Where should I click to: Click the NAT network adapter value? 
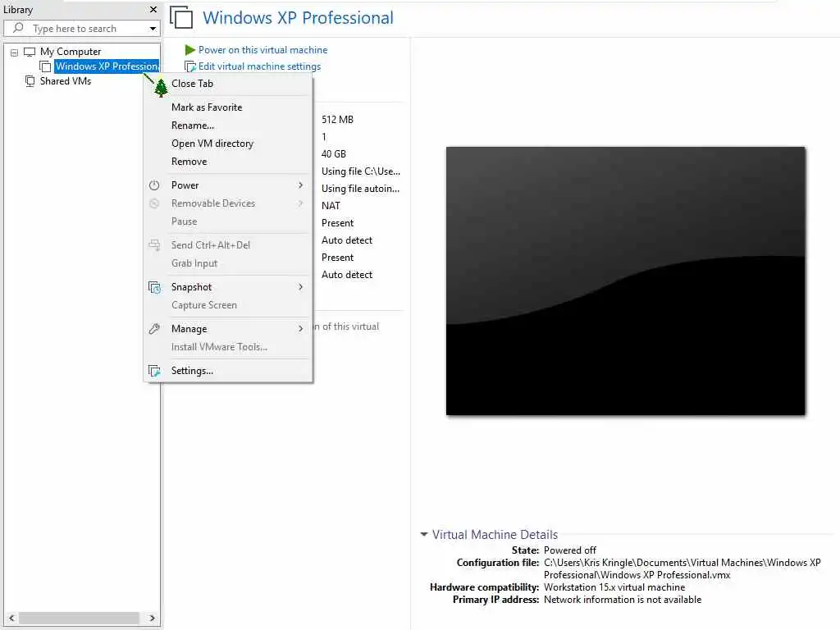(x=331, y=206)
